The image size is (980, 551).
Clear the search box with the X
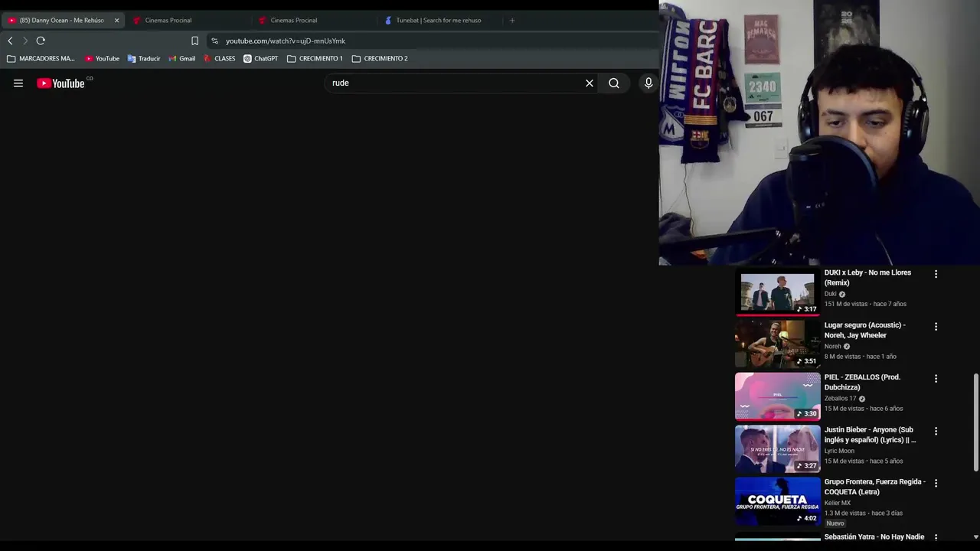coord(590,83)
